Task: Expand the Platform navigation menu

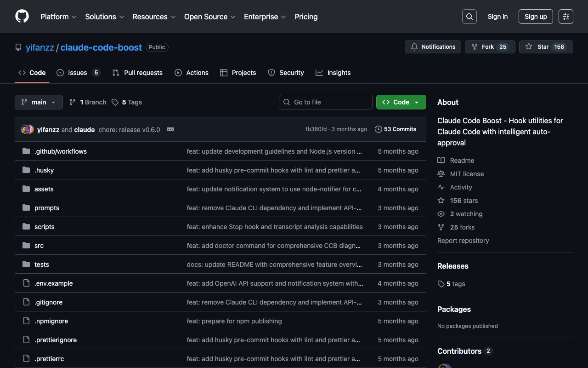Action: click(58, 17)
